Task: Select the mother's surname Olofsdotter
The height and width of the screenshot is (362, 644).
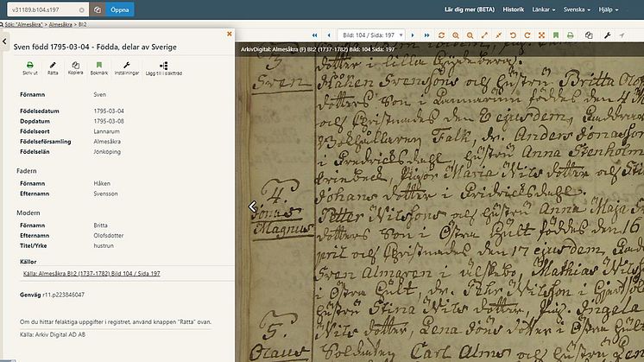Action: click(109, 236)
